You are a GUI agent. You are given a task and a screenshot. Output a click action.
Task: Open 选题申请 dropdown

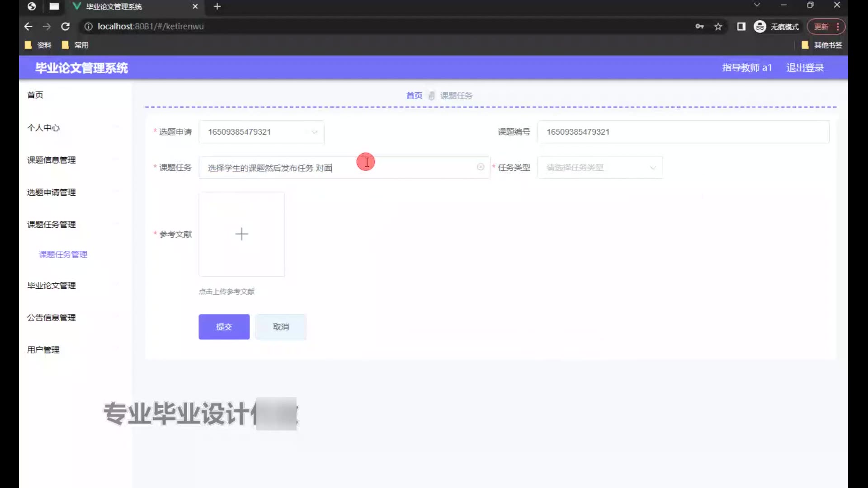(261, 132)
